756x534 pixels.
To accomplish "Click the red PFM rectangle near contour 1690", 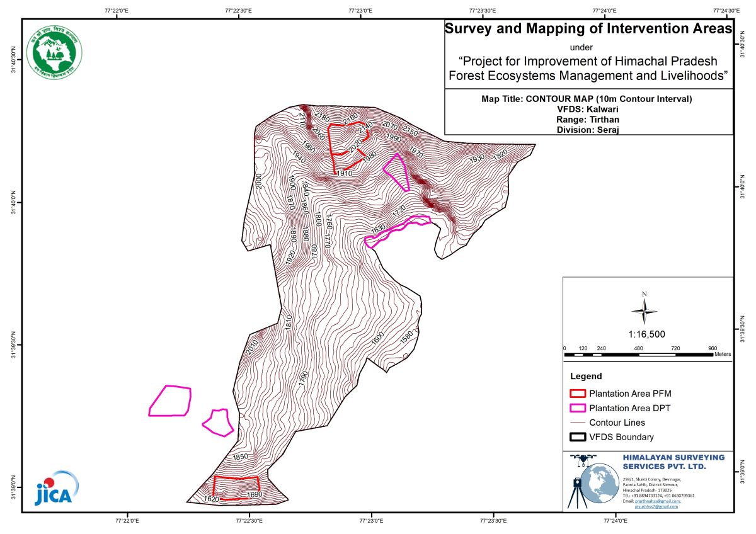I will click(236, 488).
